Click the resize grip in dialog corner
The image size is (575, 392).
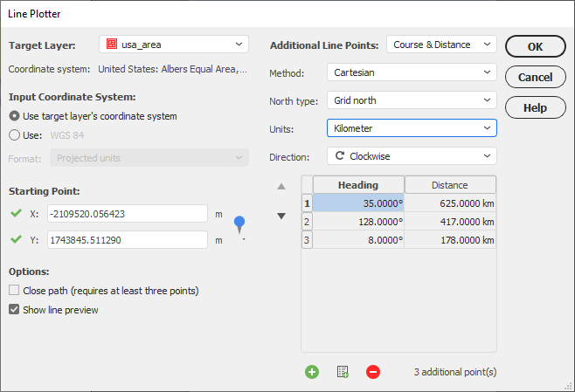click(569, 386)
